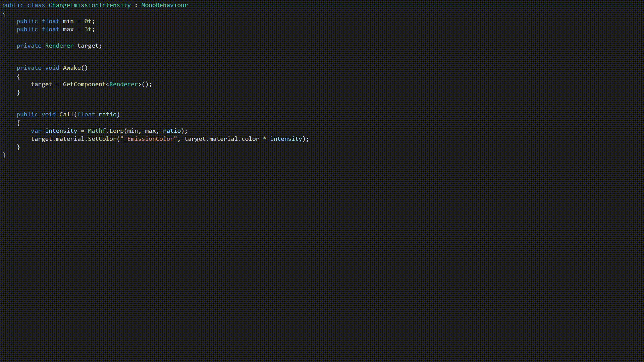Click the SetColor method call
The width and height of the screenshot is (644, 362).
pyautogui.click(x=102, y=139)
